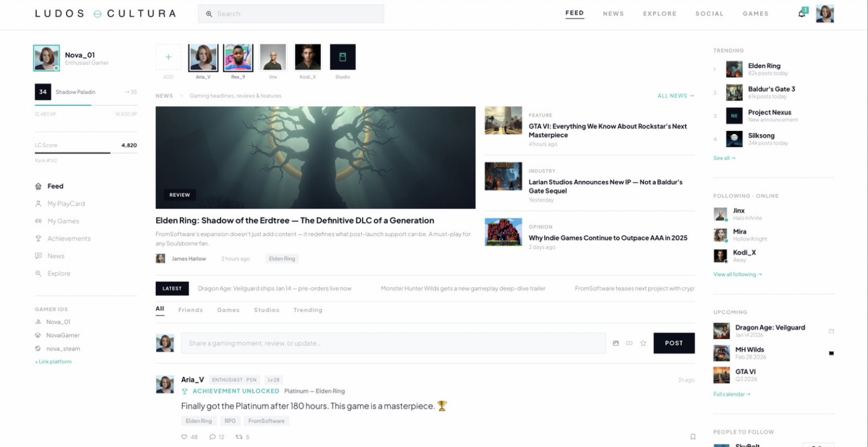Open the notifications bell
This screenshot has height=447, width=868.
tap(802, 14)
